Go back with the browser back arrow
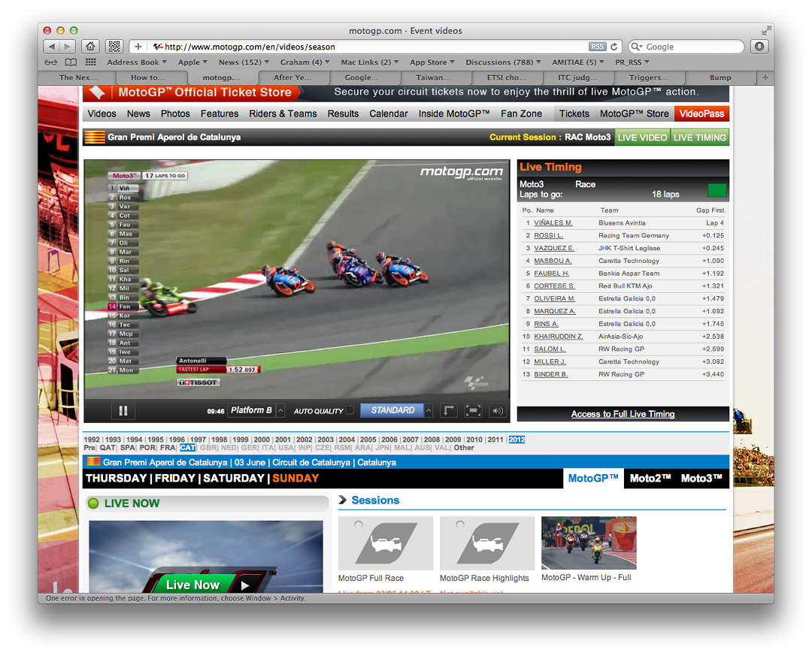The width and height of the screenshot is (812, 656). point(51,47)
